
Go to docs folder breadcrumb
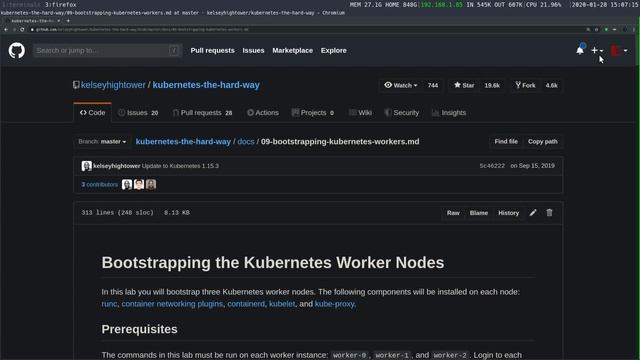pyautogui.click(x=246, y=142)
